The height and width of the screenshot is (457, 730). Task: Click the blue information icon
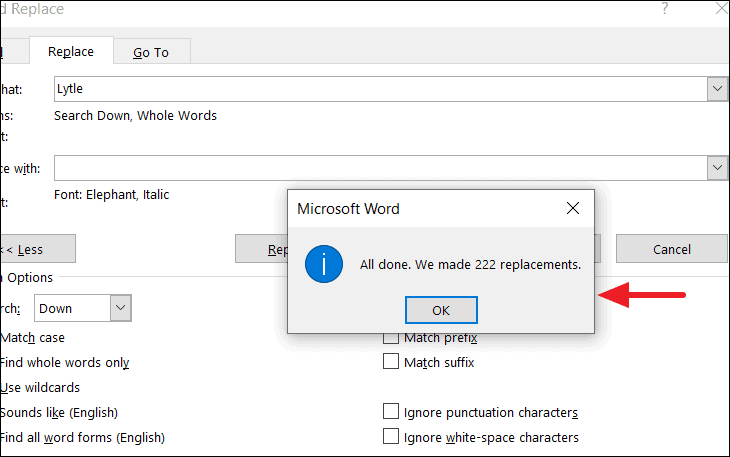pos(324,266)
